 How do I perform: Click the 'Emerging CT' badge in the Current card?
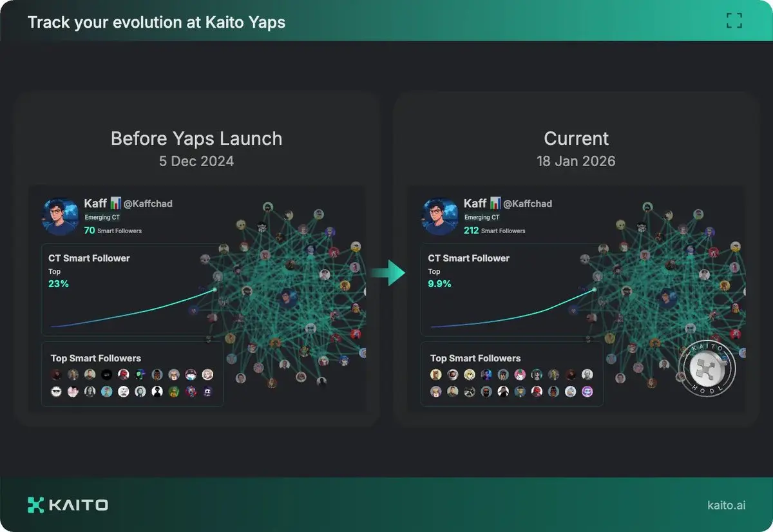coord(481,218)
